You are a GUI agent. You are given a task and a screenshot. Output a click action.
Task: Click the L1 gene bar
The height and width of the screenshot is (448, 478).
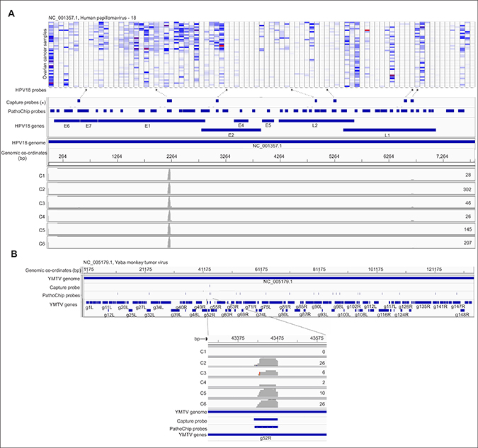(388, 130)
